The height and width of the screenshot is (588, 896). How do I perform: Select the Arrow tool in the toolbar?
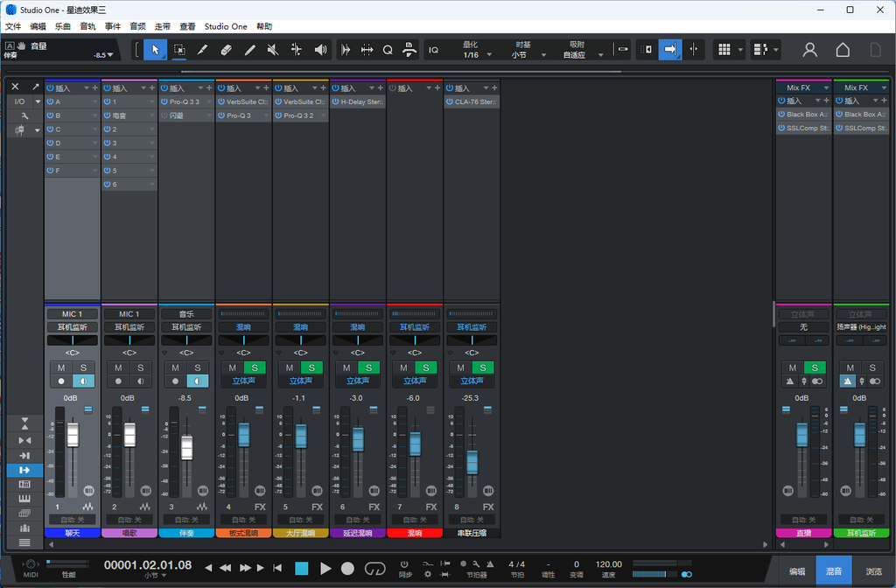(155, 50)
